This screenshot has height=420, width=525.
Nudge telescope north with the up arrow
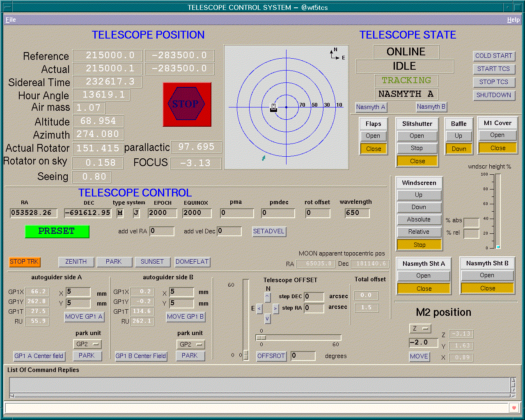click(x=268, y=297)
